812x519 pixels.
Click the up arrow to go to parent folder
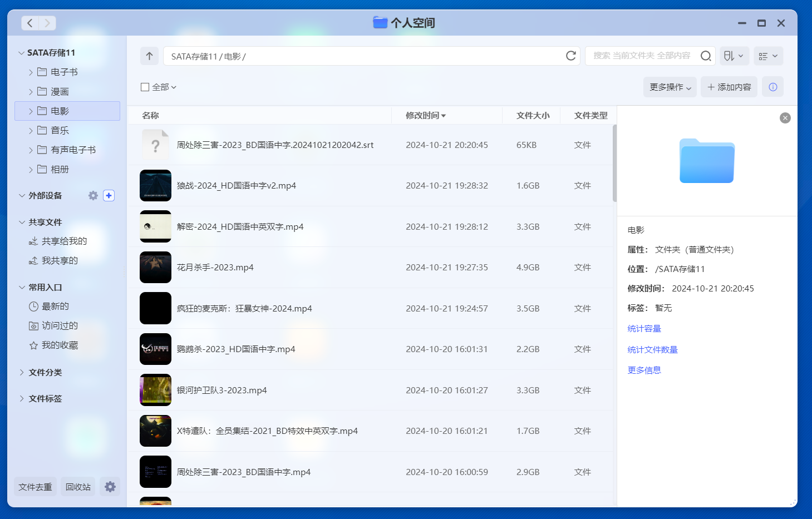pyautogui.click(x=149, y=56)
